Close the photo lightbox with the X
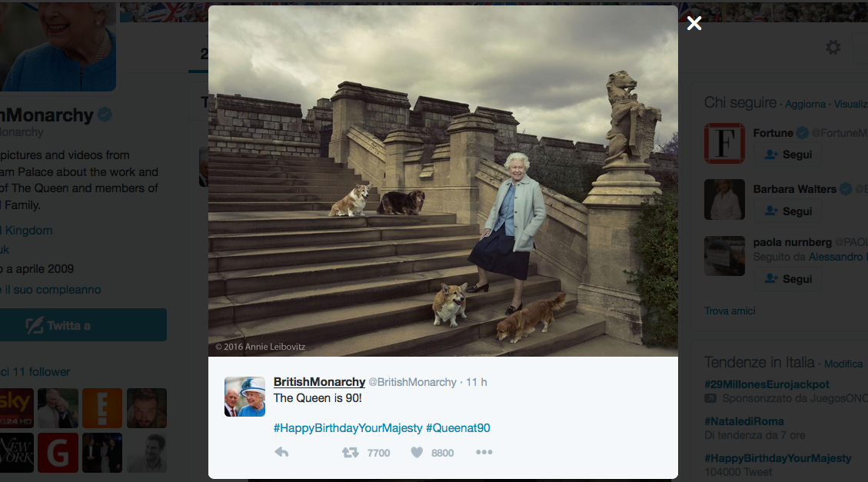 tap(693, 23)
